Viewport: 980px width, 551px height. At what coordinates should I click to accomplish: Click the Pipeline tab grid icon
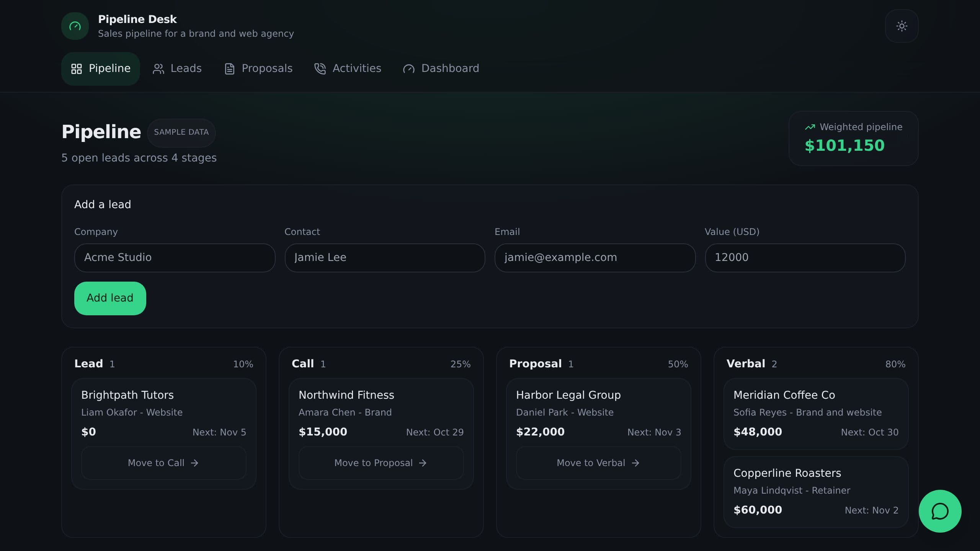77,69
